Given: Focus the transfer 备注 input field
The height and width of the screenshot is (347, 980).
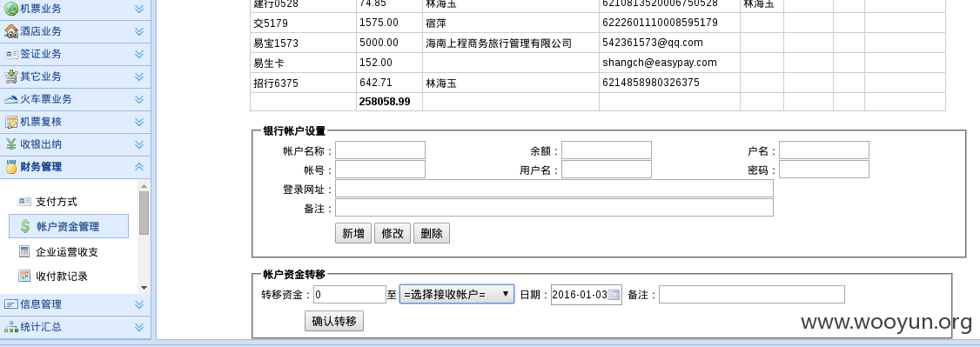Looking at the screenshot, I should pos(752,295).
